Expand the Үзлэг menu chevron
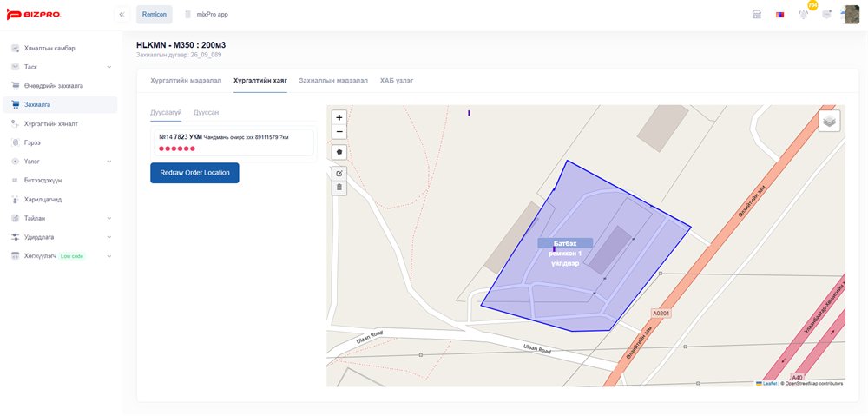Image resolution: width=868 pixels, height=416 pixels. point(109,162)
